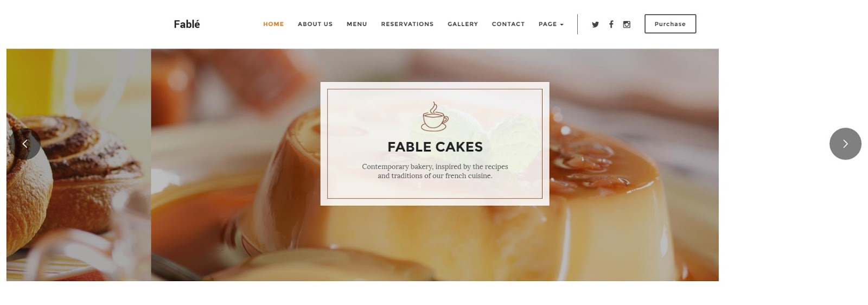Open the CONTACT navigation link
Image resolution: width=868 pixels, height=305 pixels.
(x=508, y=24)
